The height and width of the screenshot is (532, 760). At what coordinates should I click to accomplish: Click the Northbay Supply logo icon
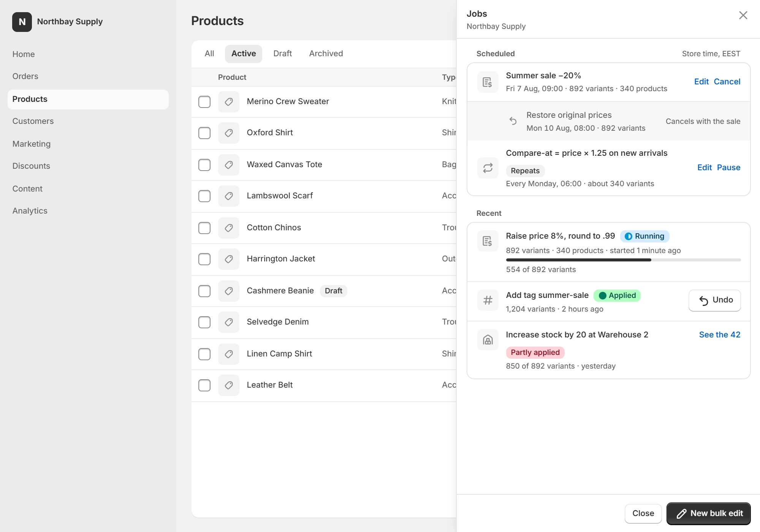(x=22, y=22)
